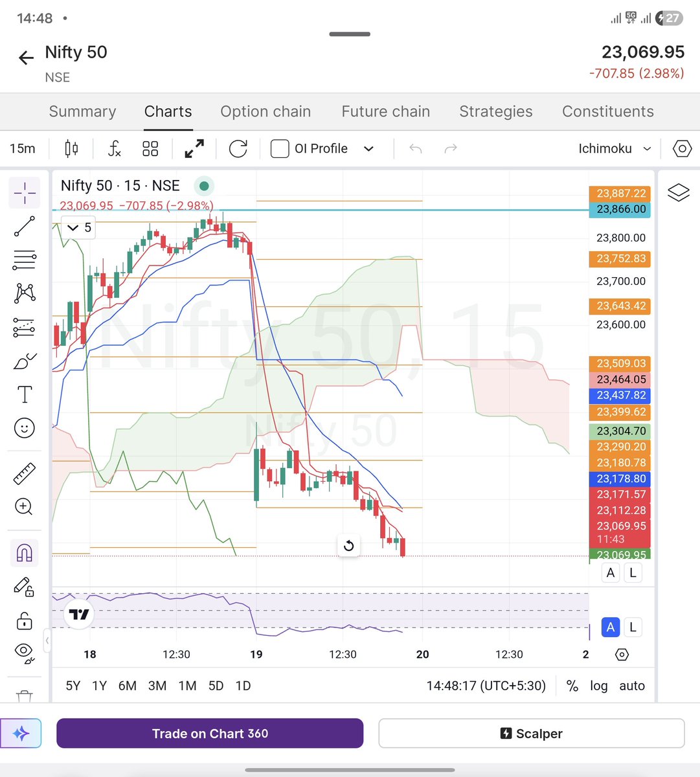Click the green market status dot
Screen dimensions: 700x777
(x=204, y=186)
